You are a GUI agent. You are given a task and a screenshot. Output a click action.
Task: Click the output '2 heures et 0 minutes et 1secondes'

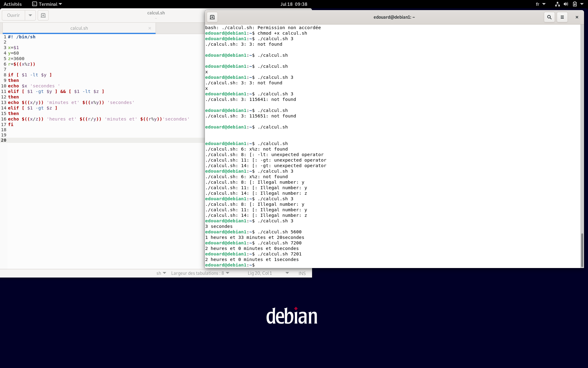[252, 259]
